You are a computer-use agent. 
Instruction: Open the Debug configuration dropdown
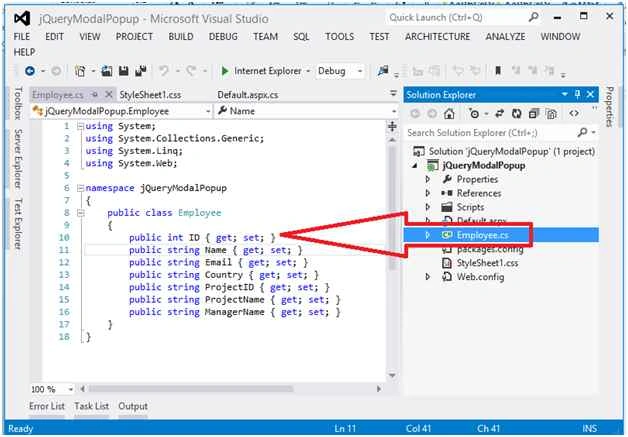360,71
